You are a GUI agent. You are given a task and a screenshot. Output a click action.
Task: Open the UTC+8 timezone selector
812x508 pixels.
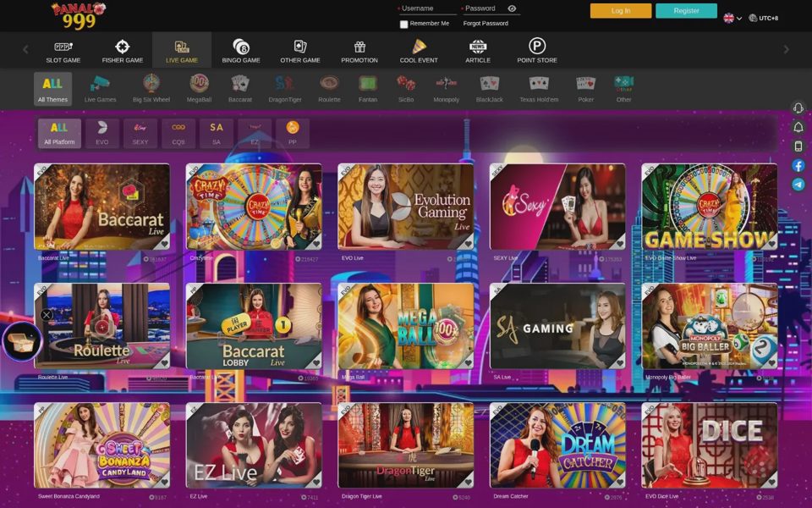pos(763,18)
